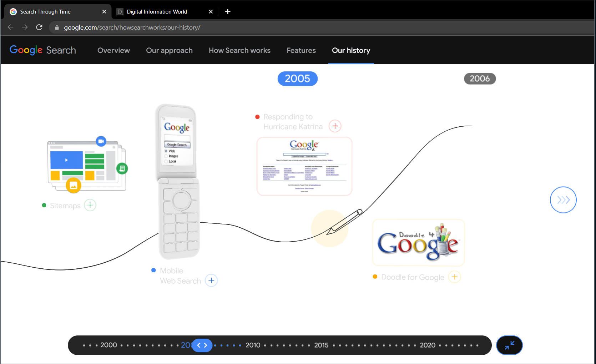Click the Sitemaps label

pyautogui.click(x=65, y=206)
